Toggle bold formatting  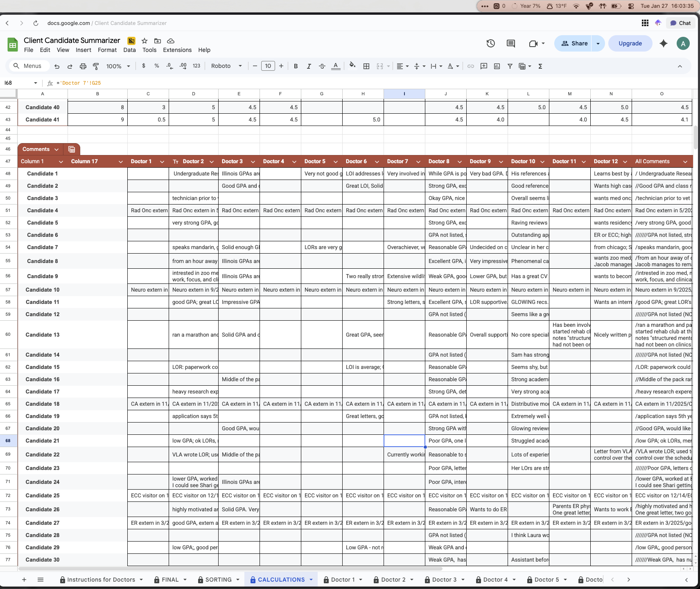(296, 66)
